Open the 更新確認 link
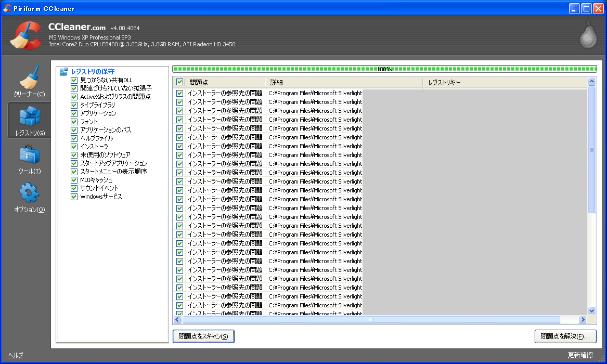 point(580,355)
